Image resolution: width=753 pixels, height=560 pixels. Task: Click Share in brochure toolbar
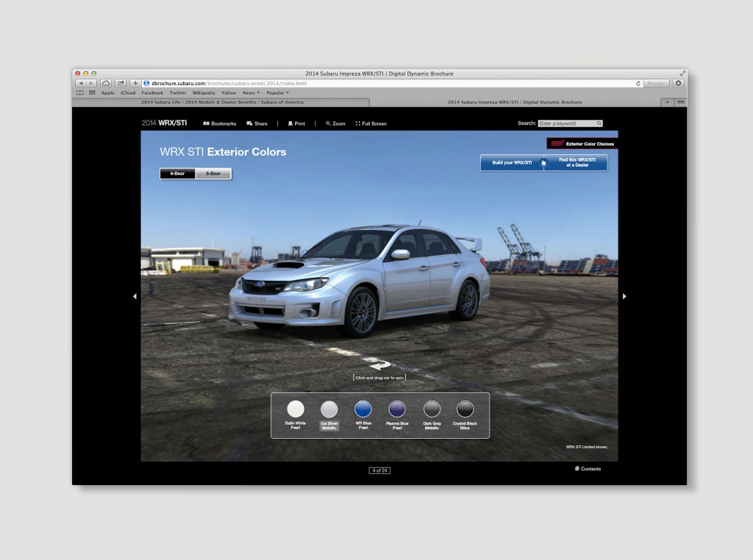click(257, 123)
